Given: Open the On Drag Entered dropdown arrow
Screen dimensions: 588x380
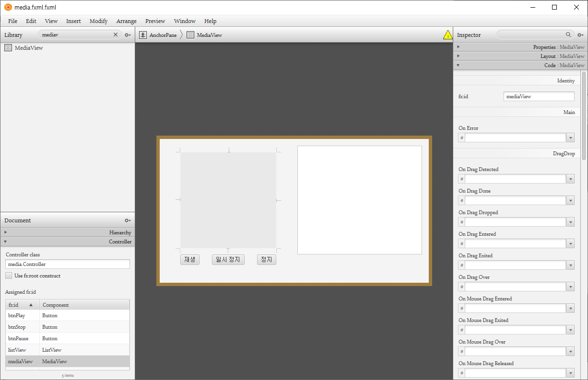Looking at the screenshot, I should [570, 244].
